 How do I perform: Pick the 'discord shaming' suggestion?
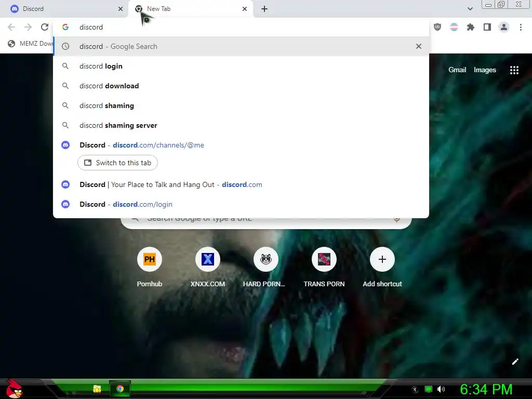point(241,105)
